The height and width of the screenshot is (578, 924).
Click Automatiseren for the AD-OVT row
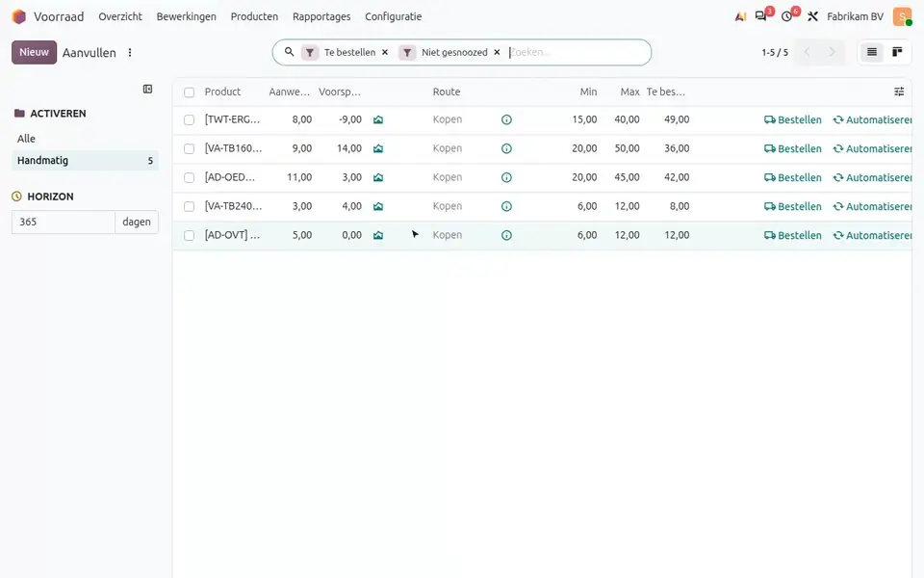pyautogui.click(x=872, y=235)
